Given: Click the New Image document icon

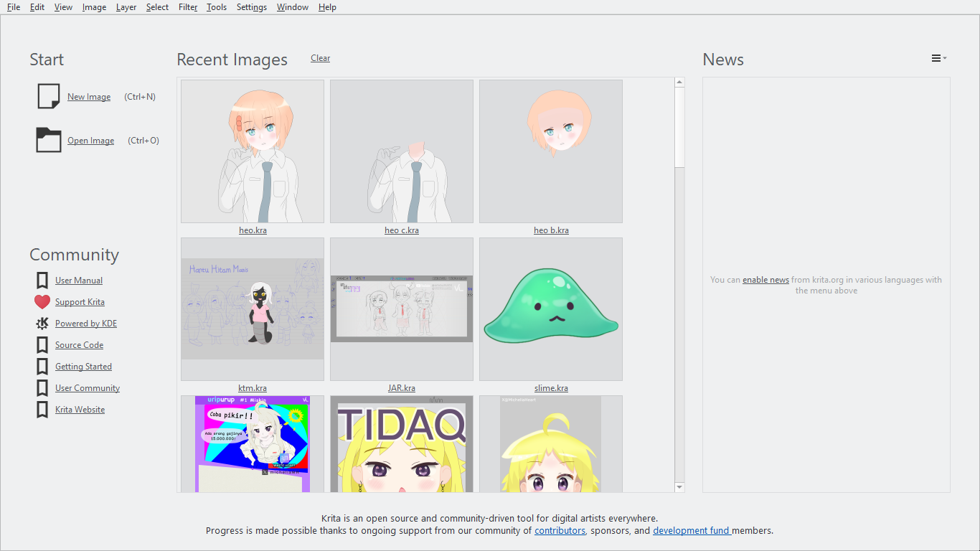Looking at the screenshot, I should click(x=49, y=96).
